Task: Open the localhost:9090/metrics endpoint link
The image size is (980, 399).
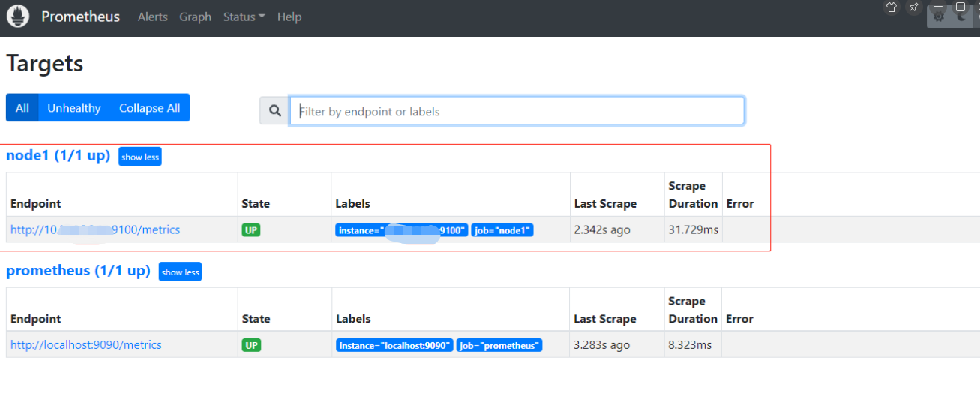Action: click(x=85, y=345)
